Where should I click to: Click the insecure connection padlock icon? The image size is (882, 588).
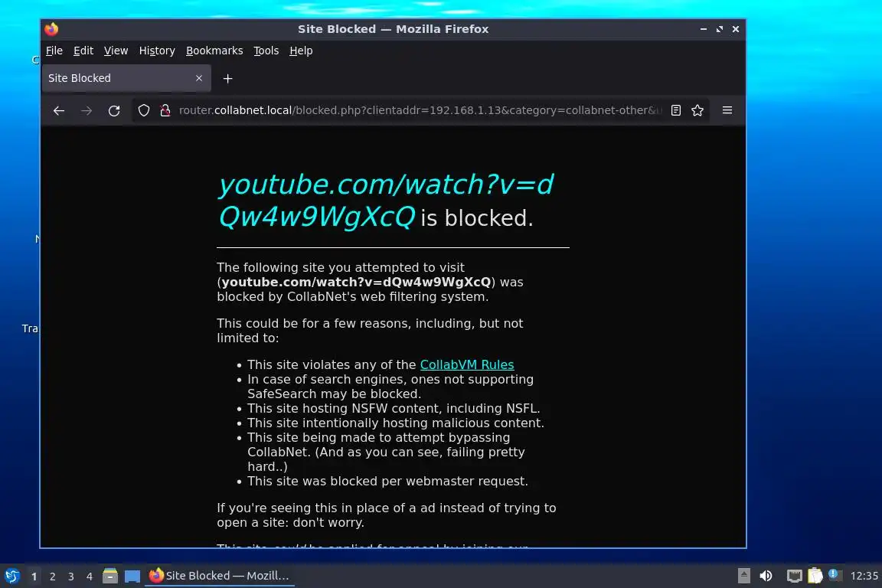[x=165, y=110]
